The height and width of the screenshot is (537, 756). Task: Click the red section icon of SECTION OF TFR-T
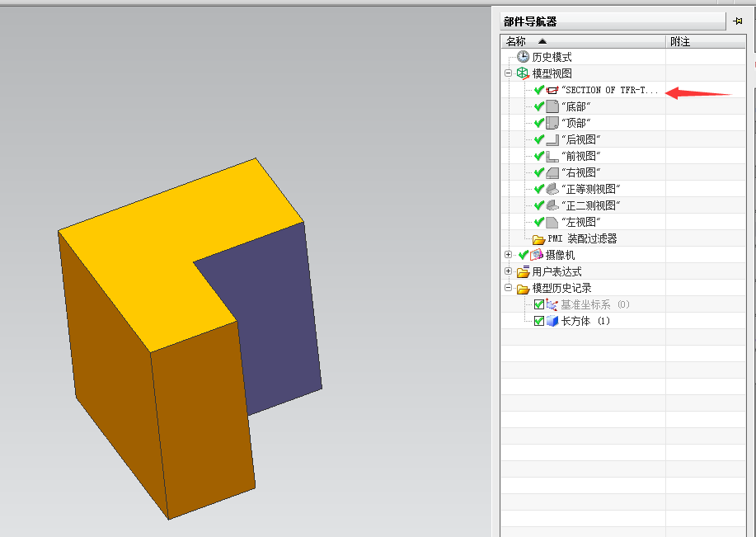click(x=552, y=90)
